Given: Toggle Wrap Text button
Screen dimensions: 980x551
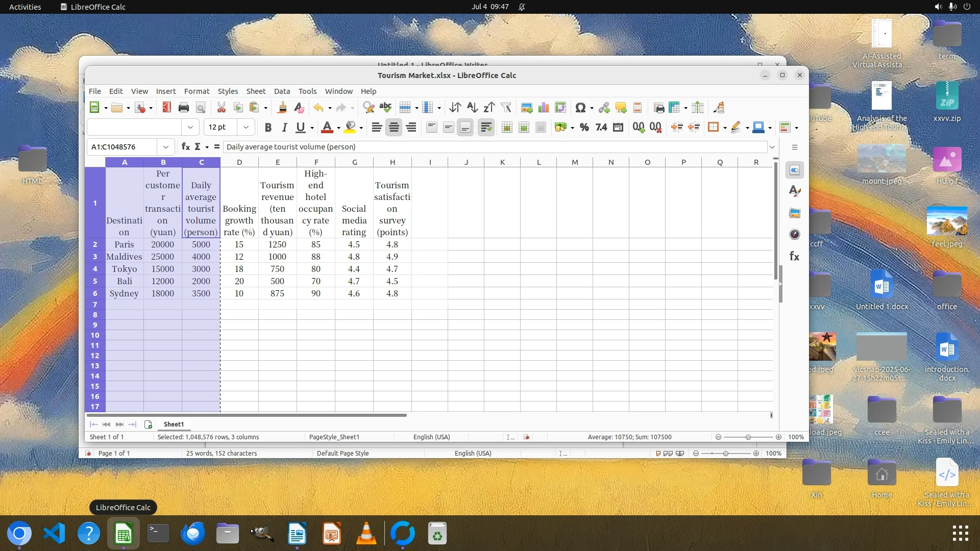Looking at the screenshot, I should 486,128.
